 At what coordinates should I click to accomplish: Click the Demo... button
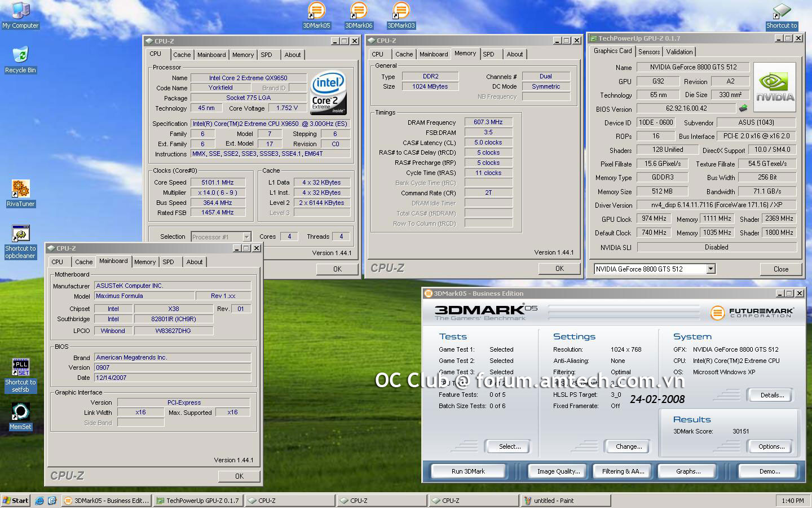point(770,471)
